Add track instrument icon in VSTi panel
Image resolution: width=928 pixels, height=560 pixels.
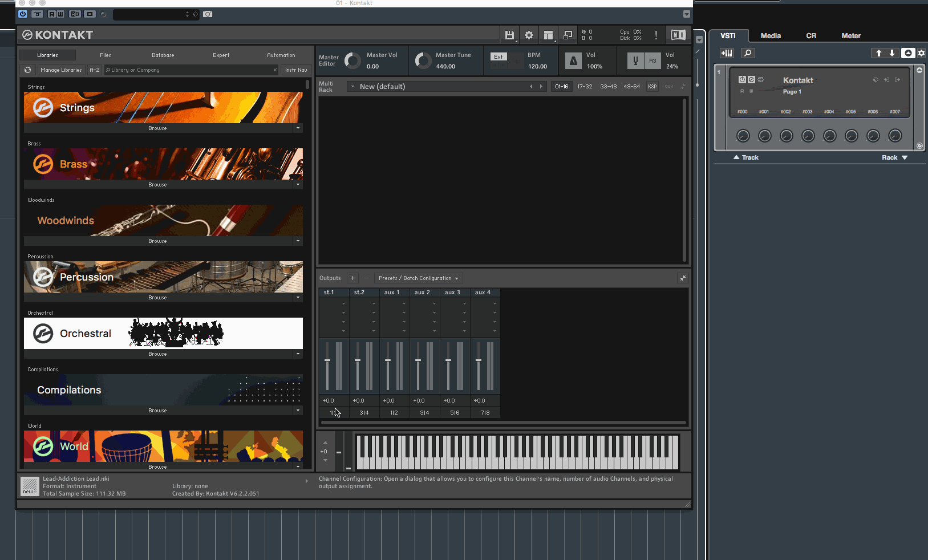tap(727, 53)
